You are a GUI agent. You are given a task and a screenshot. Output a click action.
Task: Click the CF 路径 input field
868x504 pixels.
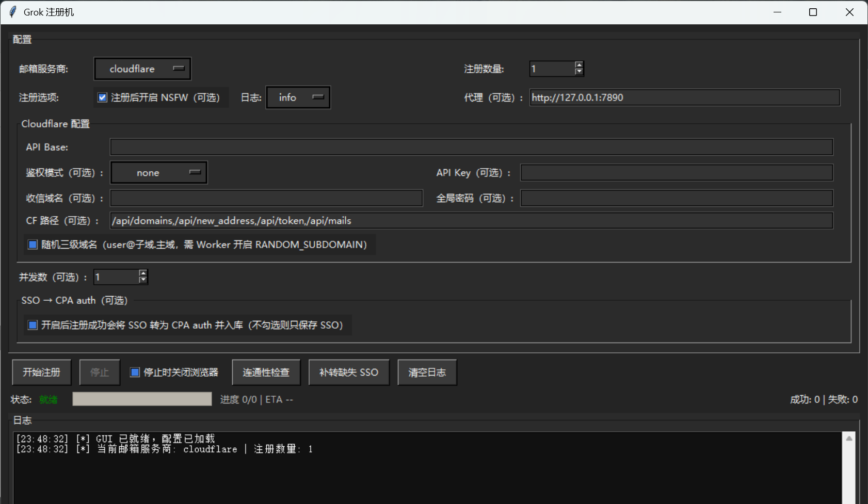point(472,221)
